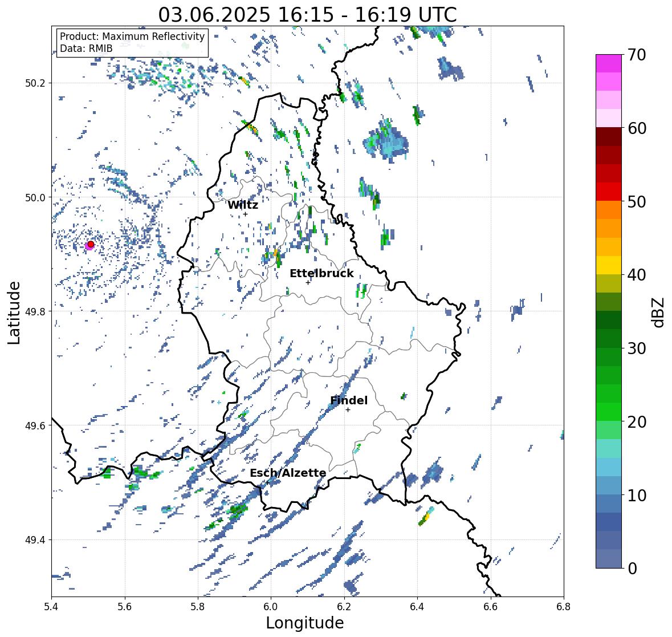Click the latitude tick label 49.4
Viewport: 672px width, 637px height.
click(x=35, y=540)
